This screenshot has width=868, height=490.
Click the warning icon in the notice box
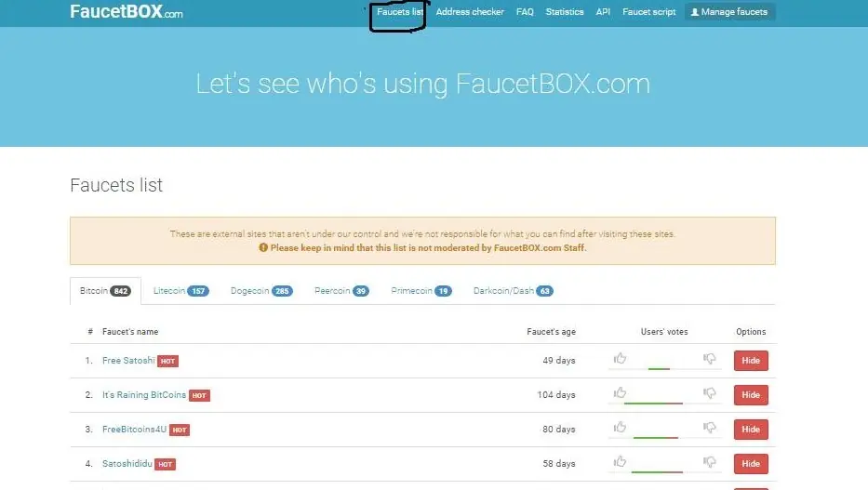point(263,247)
